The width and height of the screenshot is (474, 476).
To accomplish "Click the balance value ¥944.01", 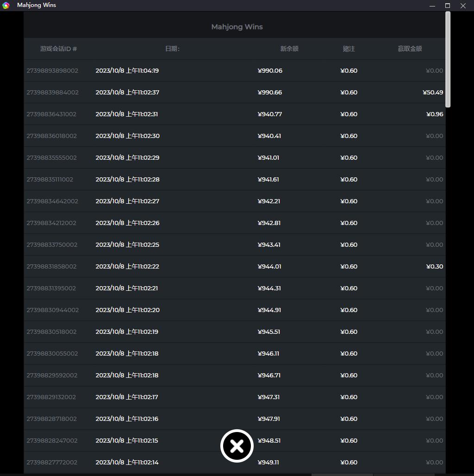I will click(x=269, y=266).
